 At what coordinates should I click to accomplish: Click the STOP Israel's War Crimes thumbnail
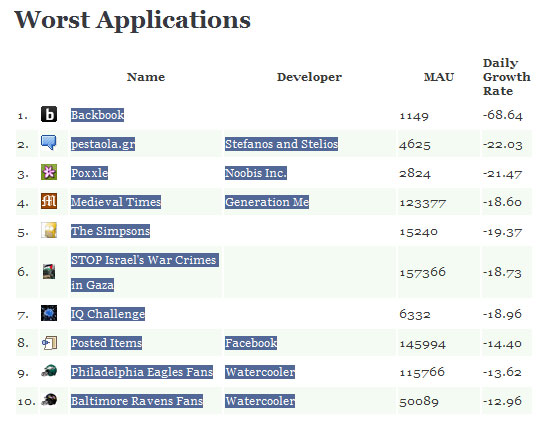click(x=49, y=271)
